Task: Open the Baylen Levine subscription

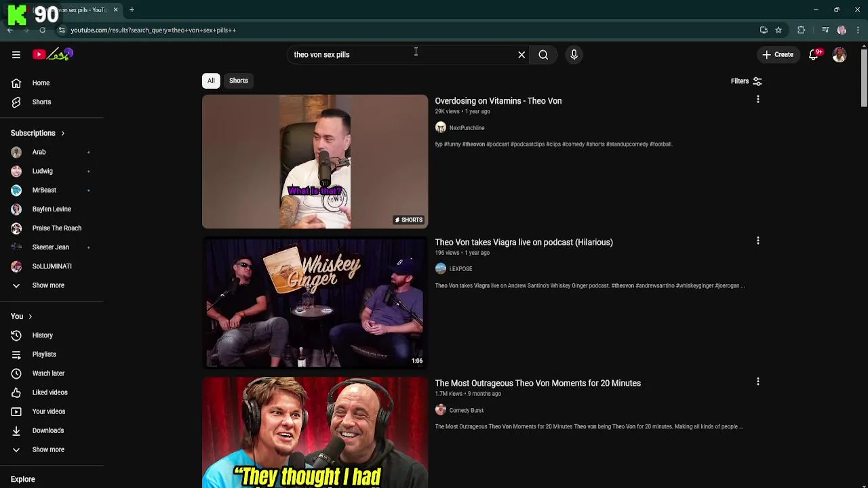Action: (x=52, y=209)
